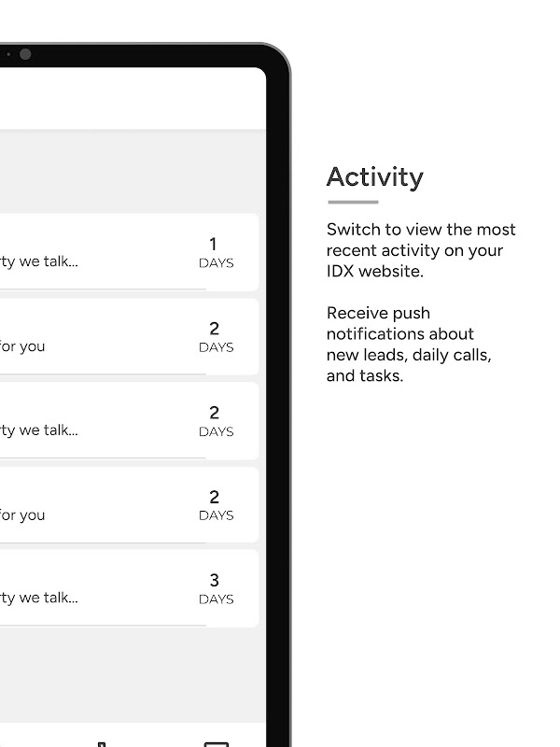Tap the DAYS label under the 3
Screen dimensions: 560x747
[216, 599]
